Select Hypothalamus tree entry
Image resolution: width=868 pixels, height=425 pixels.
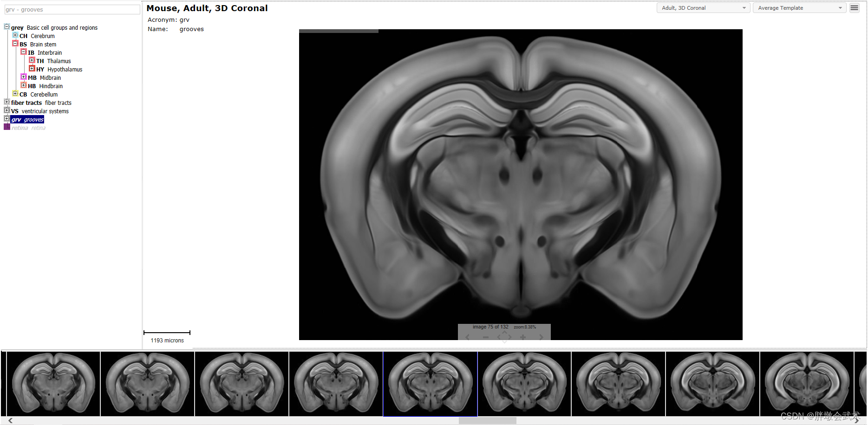click(59, 70)
